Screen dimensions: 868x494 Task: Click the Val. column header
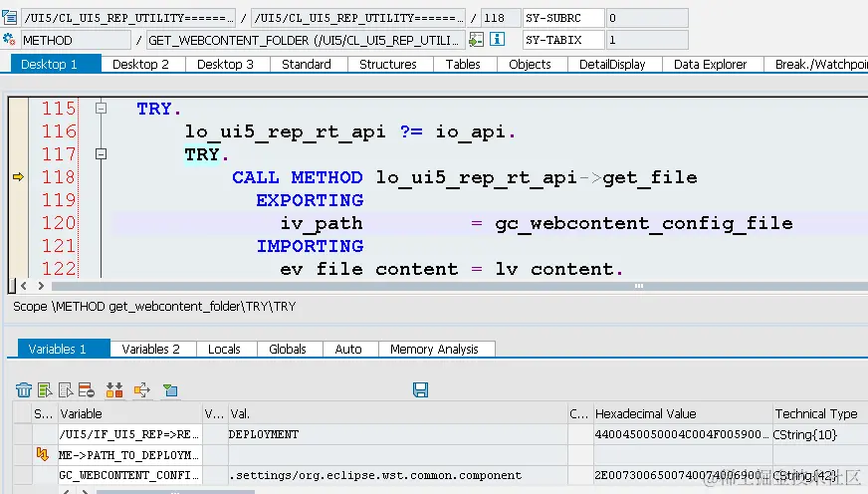click(x=397, y=413)
